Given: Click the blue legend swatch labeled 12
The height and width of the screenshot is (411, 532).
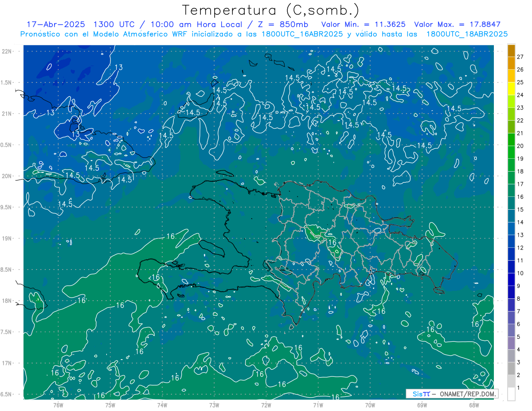Looking at the screenshot, I should click(511, 242).
